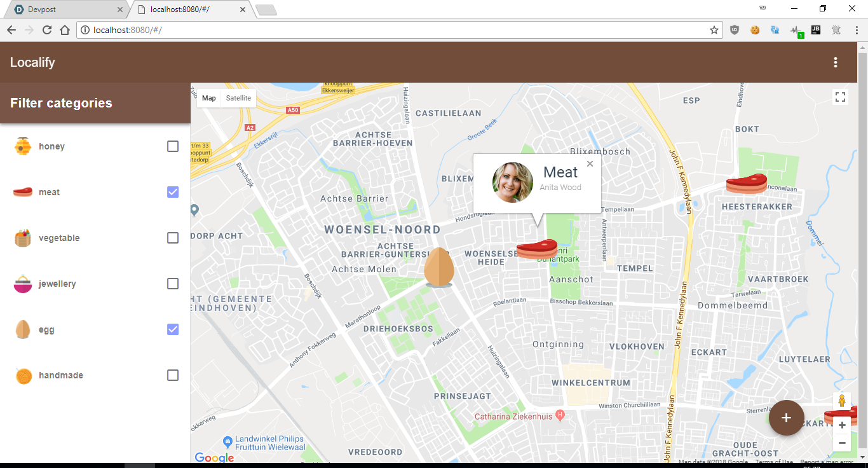Click the uBlock shield extension icon
The width and height of the screenshot is (868, 468).
coord(735,30)
